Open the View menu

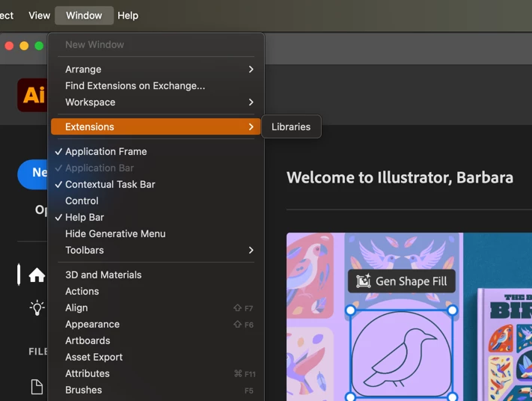click(x=40, y=15)
